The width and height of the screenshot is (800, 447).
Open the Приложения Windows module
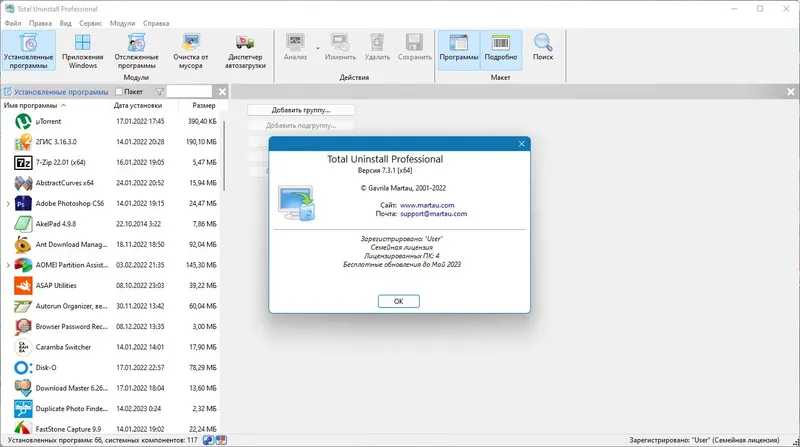pos(83,51)
